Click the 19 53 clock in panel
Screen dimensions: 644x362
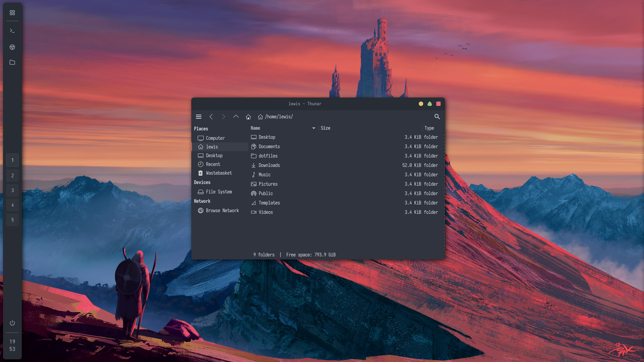click(x=12, y=345)
